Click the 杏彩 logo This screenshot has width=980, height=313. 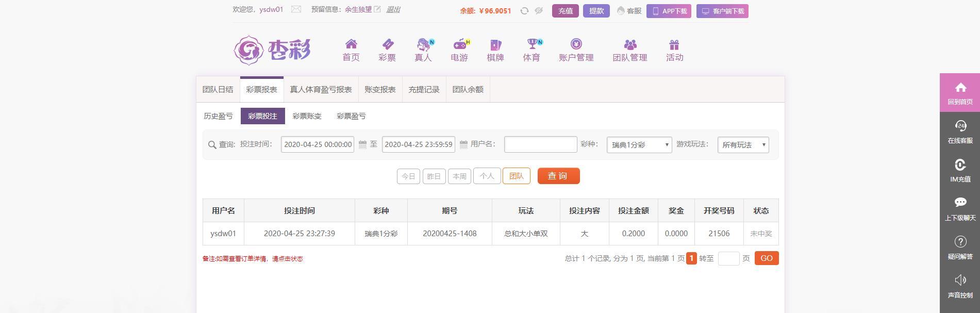coord(272,50)
